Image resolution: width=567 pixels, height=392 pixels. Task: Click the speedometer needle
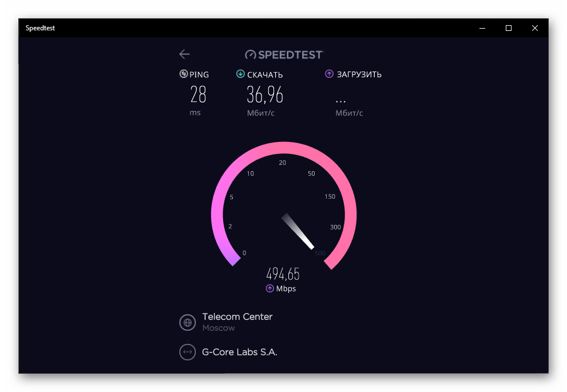(x=298, y=231)
